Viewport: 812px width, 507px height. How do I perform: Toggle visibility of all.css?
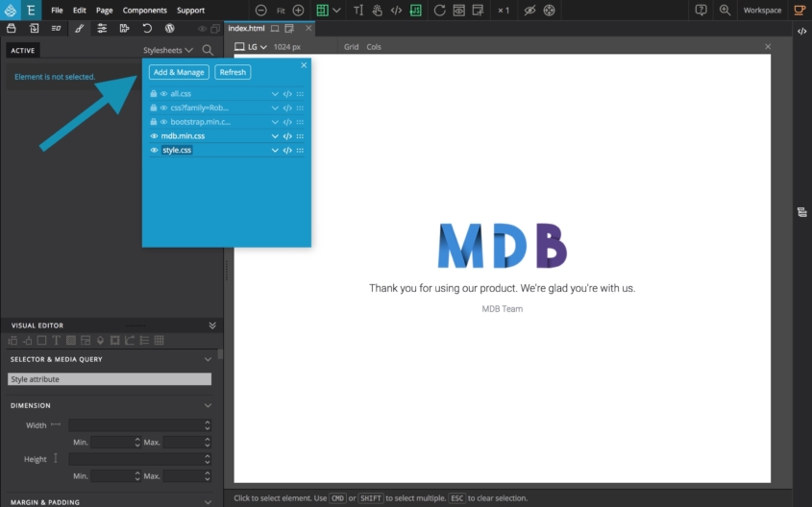pyautogui.click(x=163, y=94)
